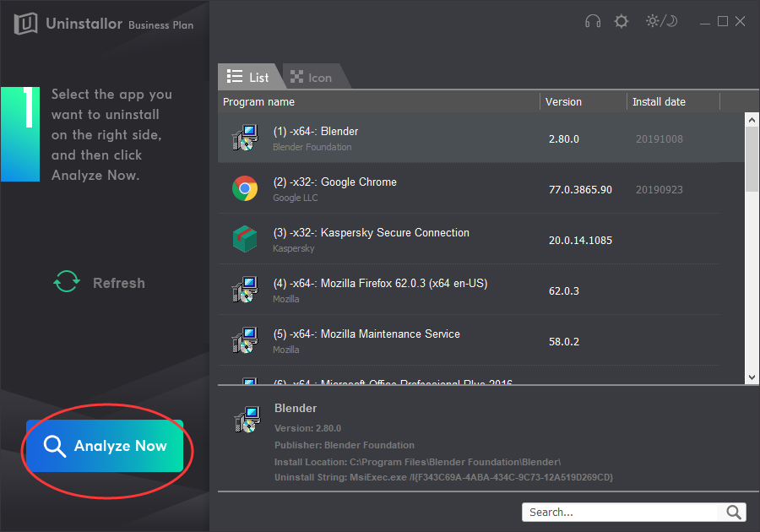Minimize the Uninstallor window
760x532 pixels.
pyautogui.click(x=705, y=22)
